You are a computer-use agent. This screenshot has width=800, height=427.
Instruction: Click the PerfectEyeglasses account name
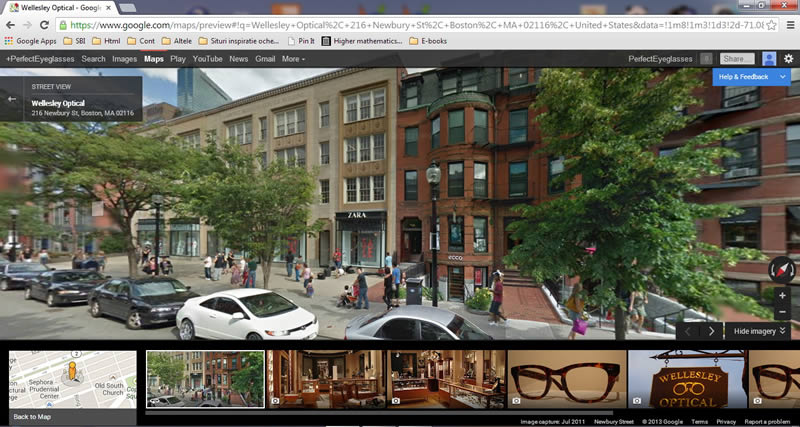pos(660,59)
